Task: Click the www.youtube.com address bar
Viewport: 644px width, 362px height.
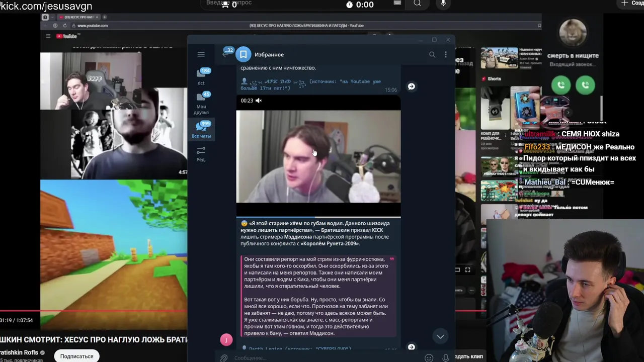Action: pos(92,26)
